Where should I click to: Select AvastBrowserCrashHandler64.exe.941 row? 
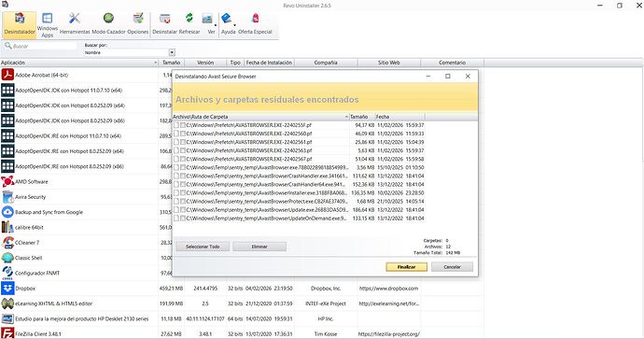coord(299,185)
